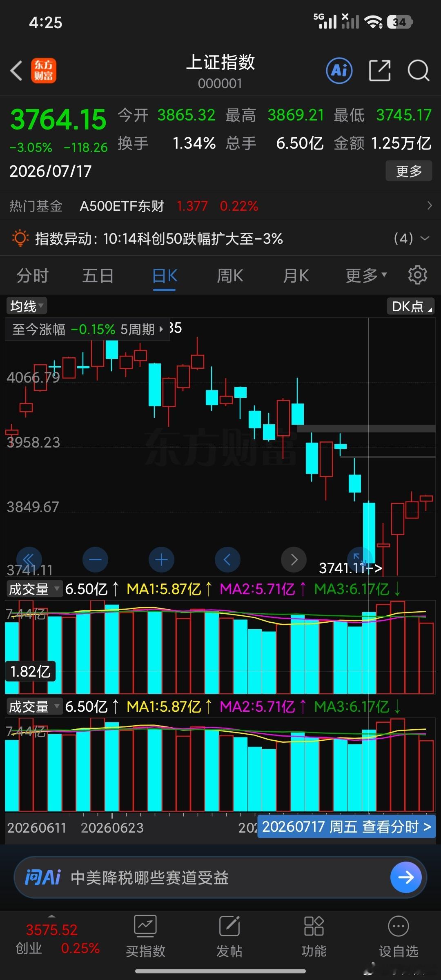Tap 今开 value 3865.32
Image resolution: width=441 pixels, height=980 pixels.
pos(186,115)
